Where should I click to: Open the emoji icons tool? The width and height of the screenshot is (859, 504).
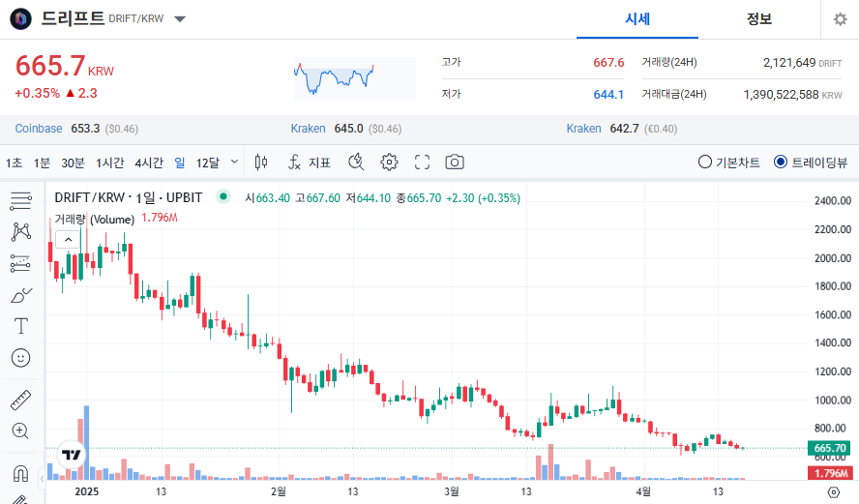pos(21,358)
